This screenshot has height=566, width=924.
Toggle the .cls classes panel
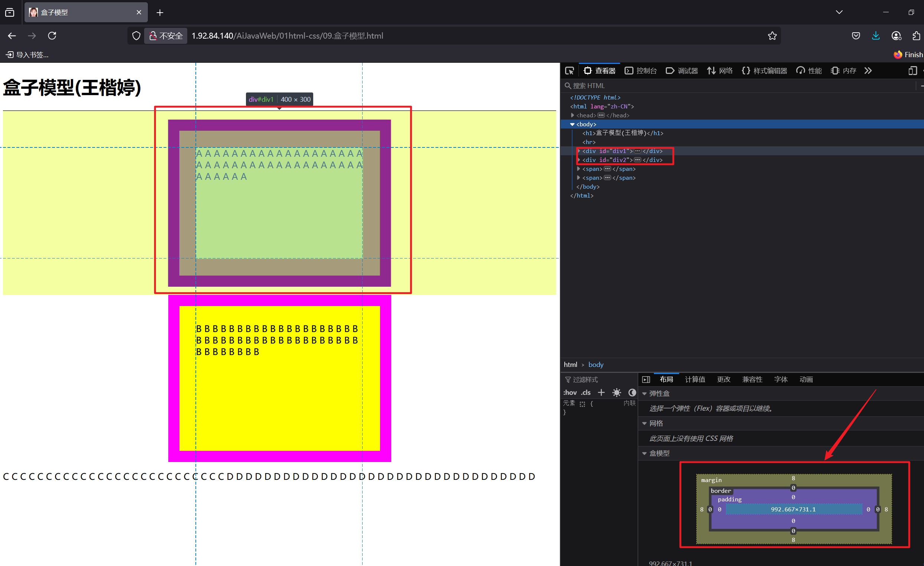(586, 393)
